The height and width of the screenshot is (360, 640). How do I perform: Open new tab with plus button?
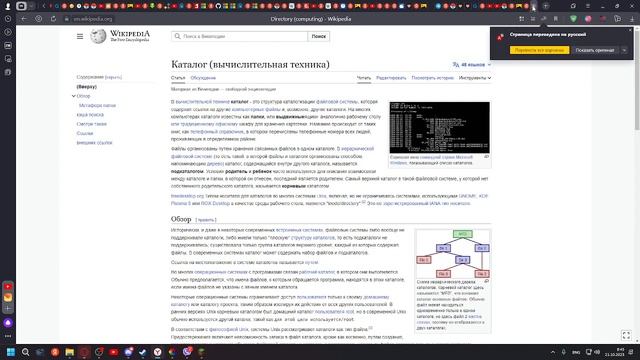click(x=546, y=6)
